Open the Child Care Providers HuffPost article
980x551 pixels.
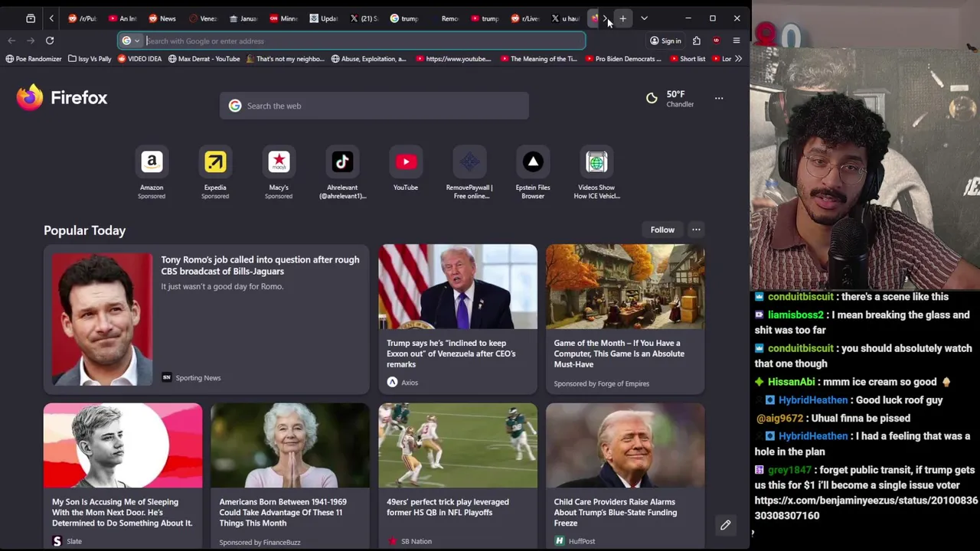[x=626, y=475]
